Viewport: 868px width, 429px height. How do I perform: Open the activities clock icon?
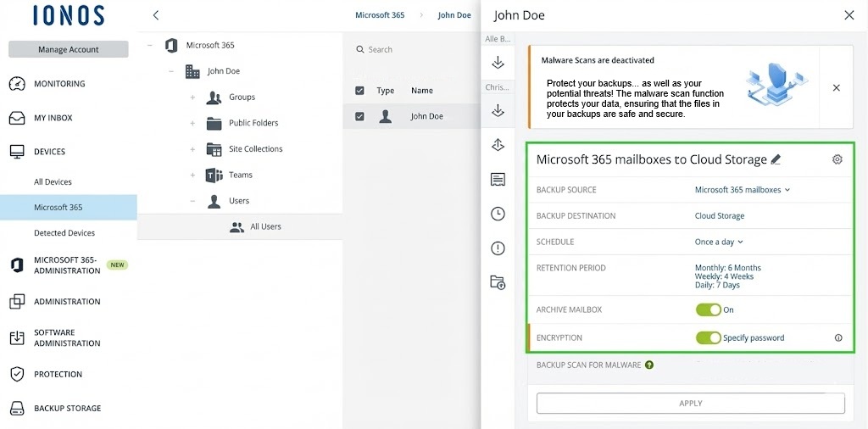point(498,214)
